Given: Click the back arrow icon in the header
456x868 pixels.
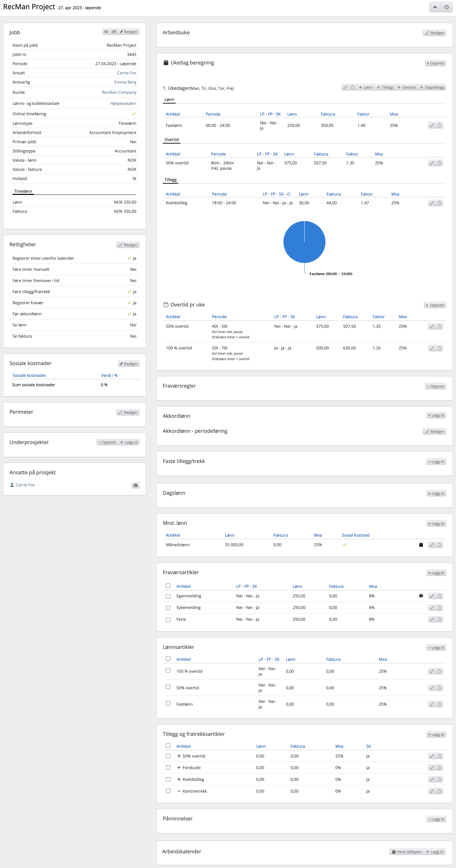Looking at the screenshot, I should 435,7.
